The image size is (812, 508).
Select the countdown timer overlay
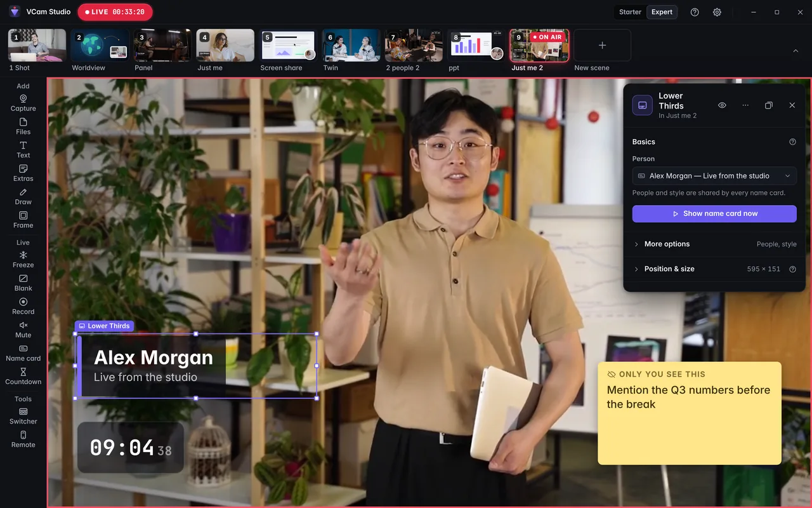[131, 448]
